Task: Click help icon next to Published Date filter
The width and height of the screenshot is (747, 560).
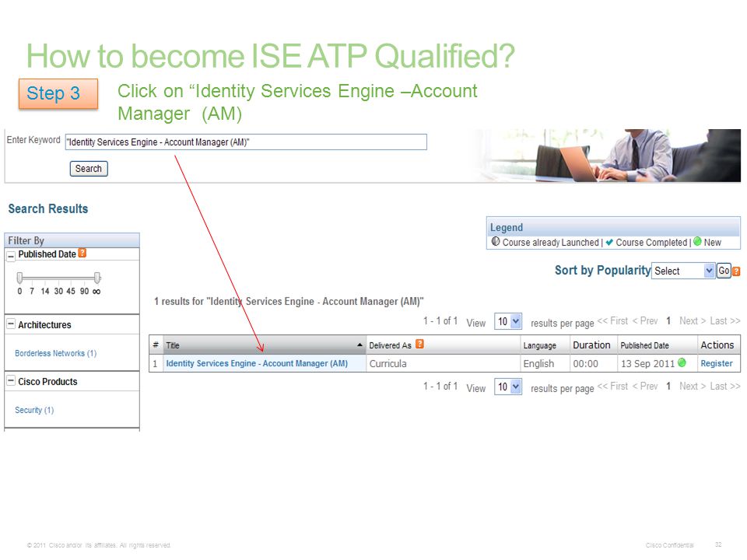Action: [82, 253]
